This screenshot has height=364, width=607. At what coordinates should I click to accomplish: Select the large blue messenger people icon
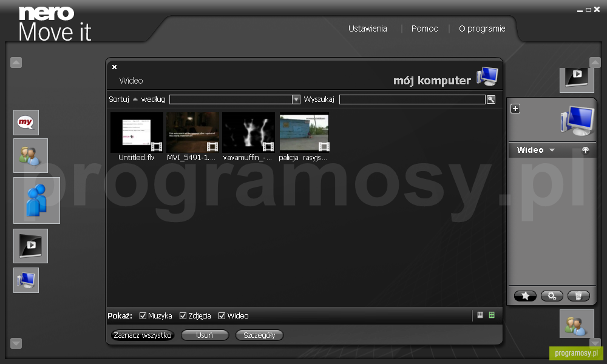coord(37,200)
